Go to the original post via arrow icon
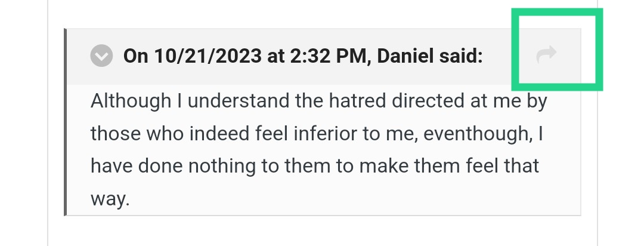Screen dimensions: 644x246 [547, 55]
